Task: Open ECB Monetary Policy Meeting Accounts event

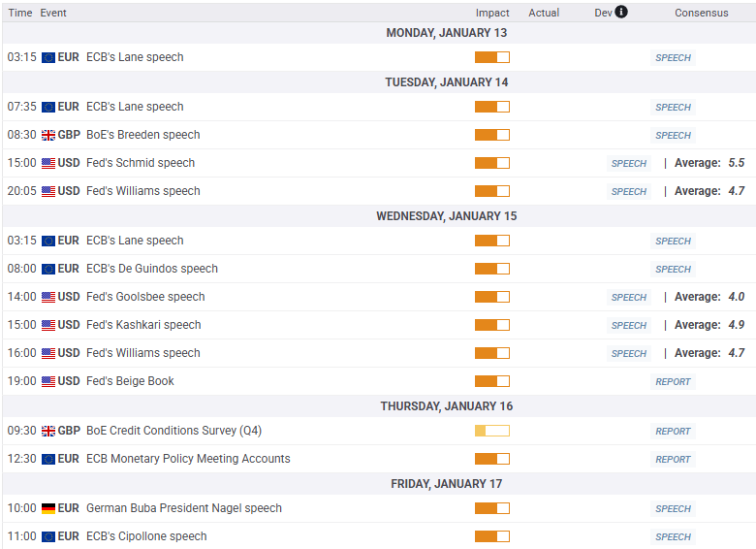Action: pos(188,458)
